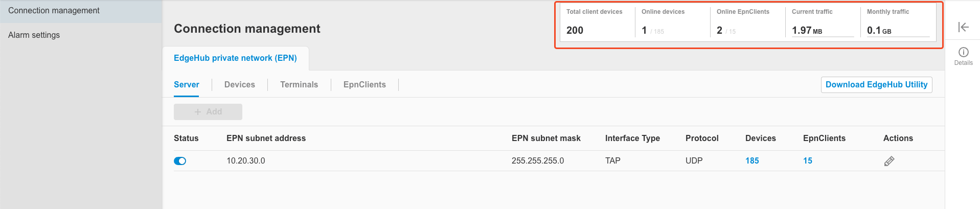Image resolution: width=980 pixels, height=209 pixels.
Task: Click Download EdgeHub Utility button
Action: [876, 85]
